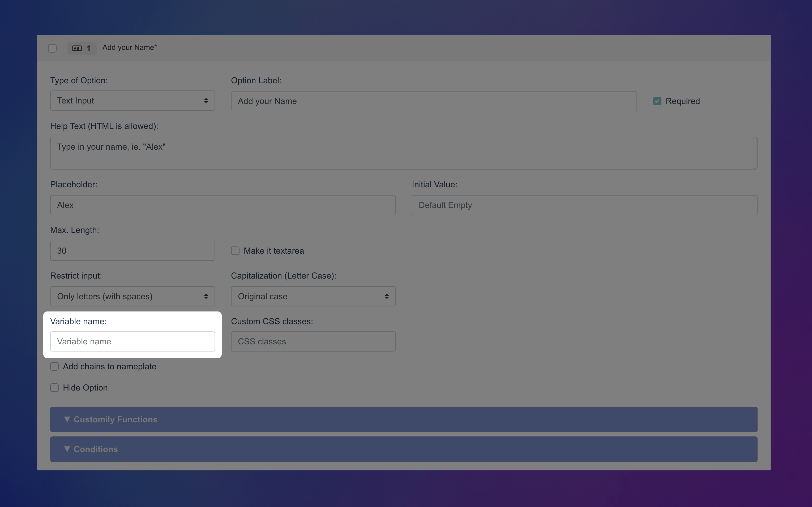Click the Initial Value Default Empty field
Screen dimensions: 812x507
click(x=584, y=205)
